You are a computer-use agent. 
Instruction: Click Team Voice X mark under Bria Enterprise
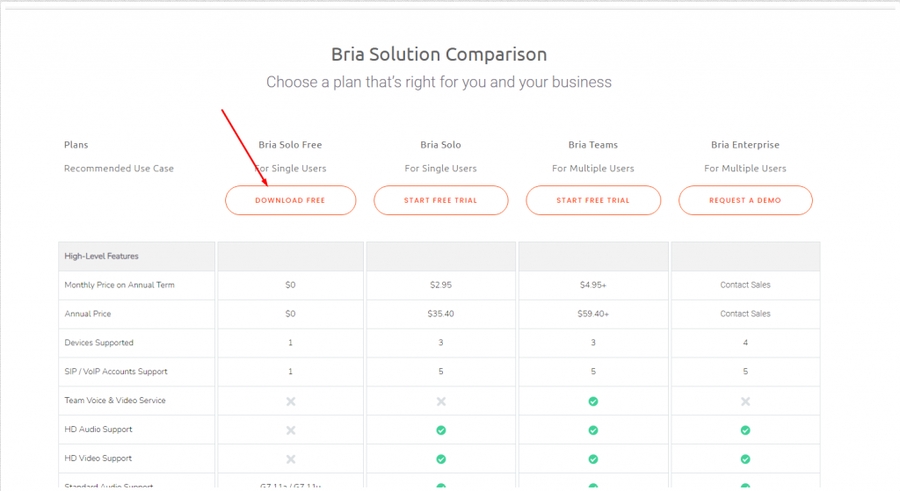(745, 401)
